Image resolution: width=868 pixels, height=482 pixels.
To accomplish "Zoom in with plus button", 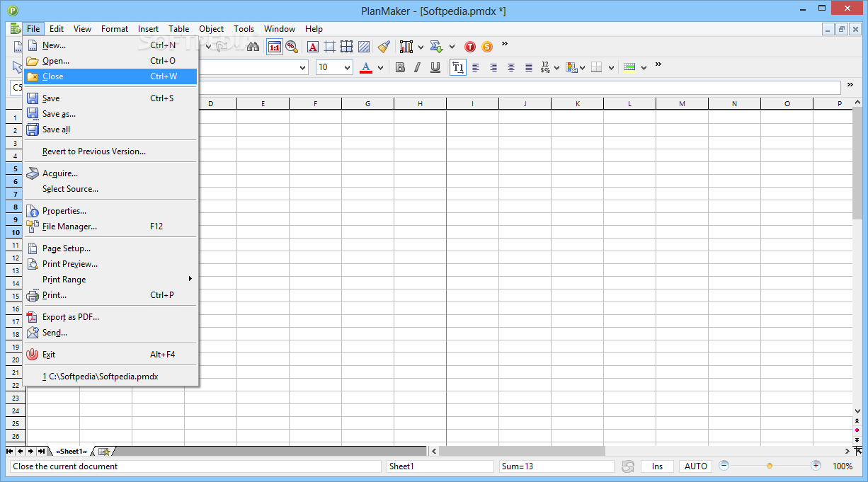I will [816, 466].
